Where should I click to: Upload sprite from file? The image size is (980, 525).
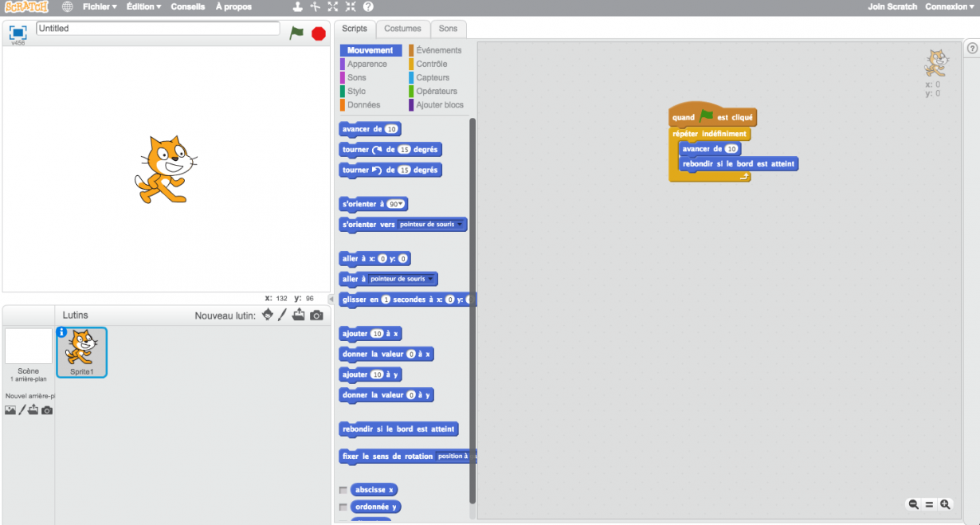[299, 315]
